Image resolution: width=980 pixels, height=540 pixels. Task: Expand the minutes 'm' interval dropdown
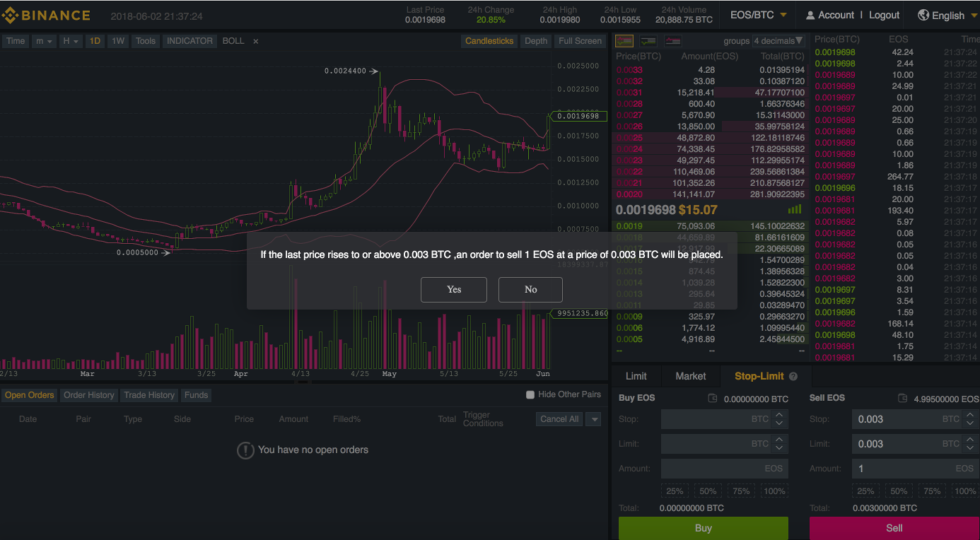point(44,41)
